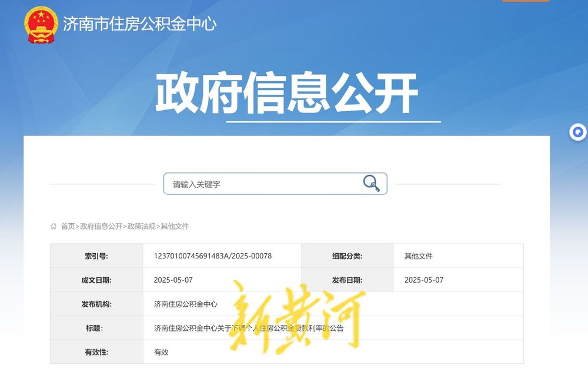This screenshot has width=588, height=368.
Task: Open the floating chat assistant icon
Action: point(578,132)
